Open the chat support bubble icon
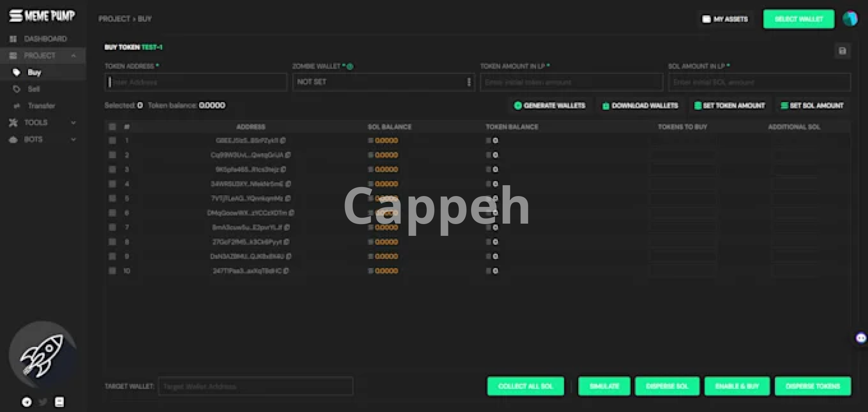This screenshot has height=412, width=868. pos(861,338)
